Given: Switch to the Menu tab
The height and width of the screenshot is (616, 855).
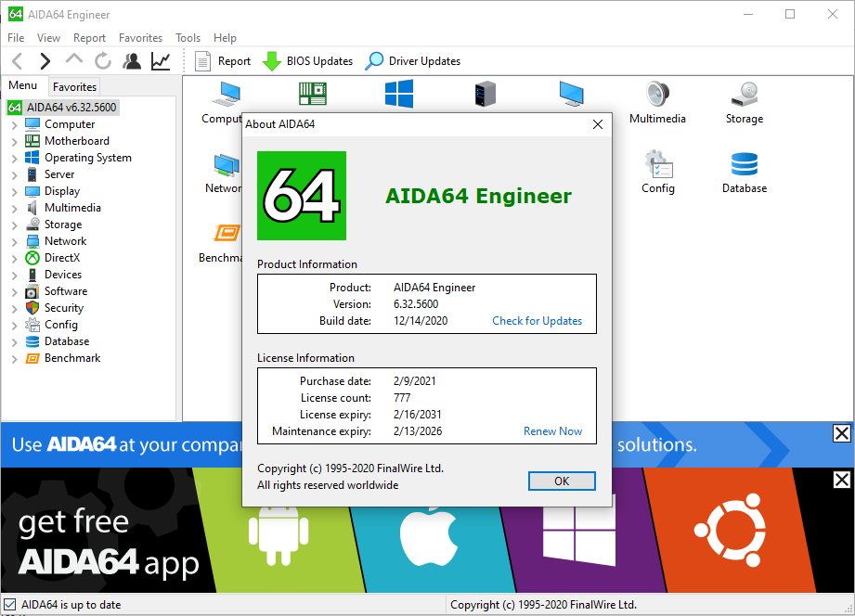Looking at the screenshot, I should coord(23,85).
